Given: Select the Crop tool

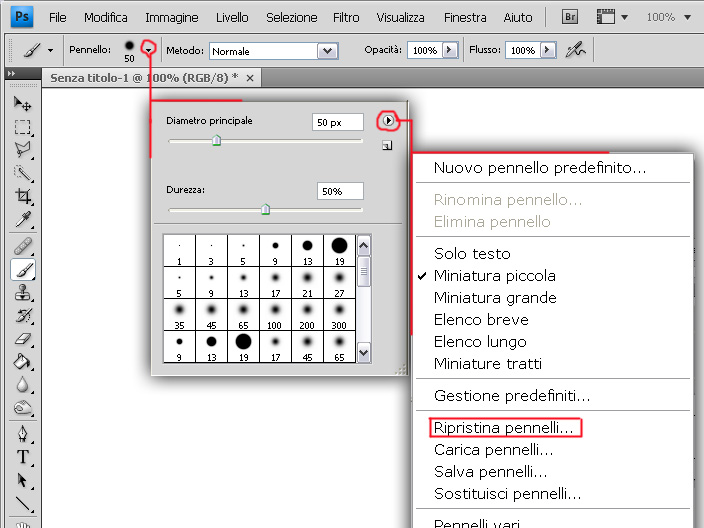Looking at the screenshot, I should 22,197.
